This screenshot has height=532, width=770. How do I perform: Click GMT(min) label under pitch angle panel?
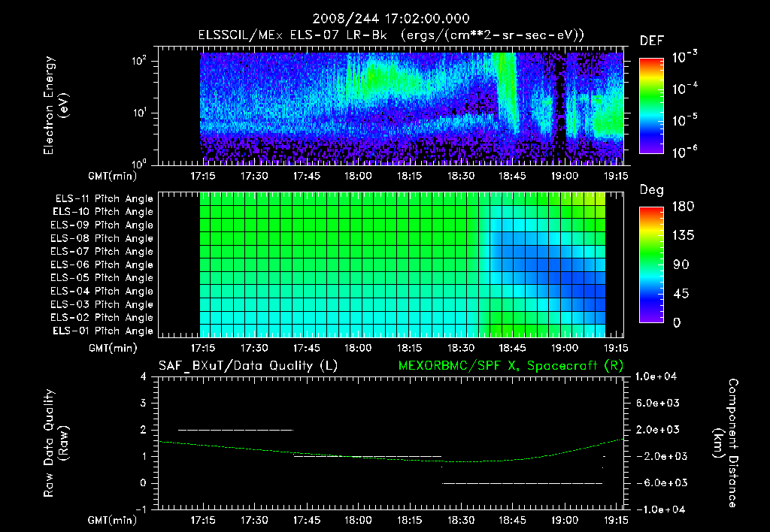point(112,349)
